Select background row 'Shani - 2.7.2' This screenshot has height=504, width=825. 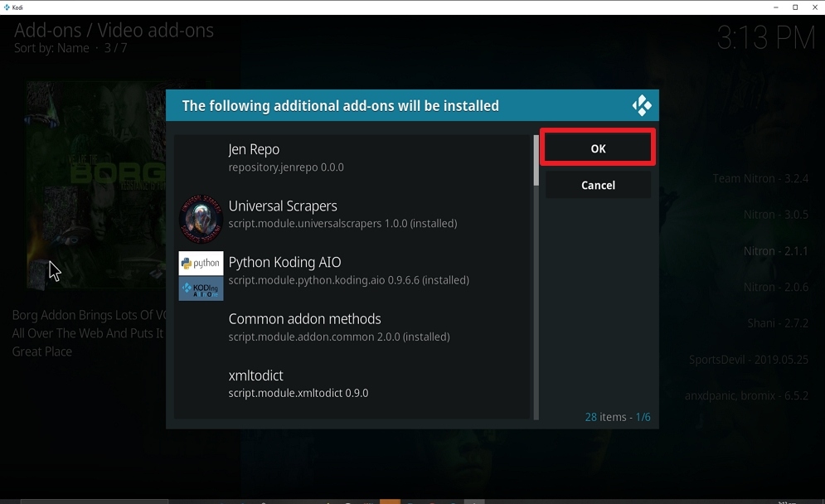tap(778, 323)
